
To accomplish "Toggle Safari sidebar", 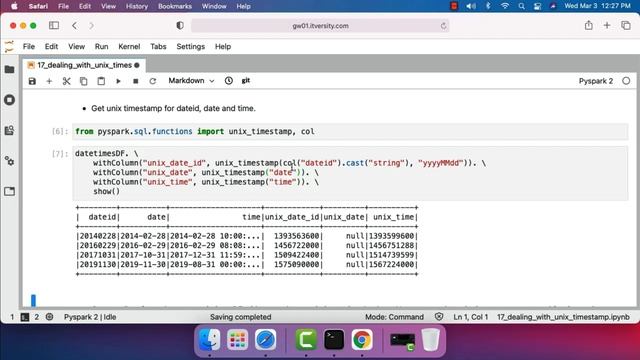I will point(54,25).
